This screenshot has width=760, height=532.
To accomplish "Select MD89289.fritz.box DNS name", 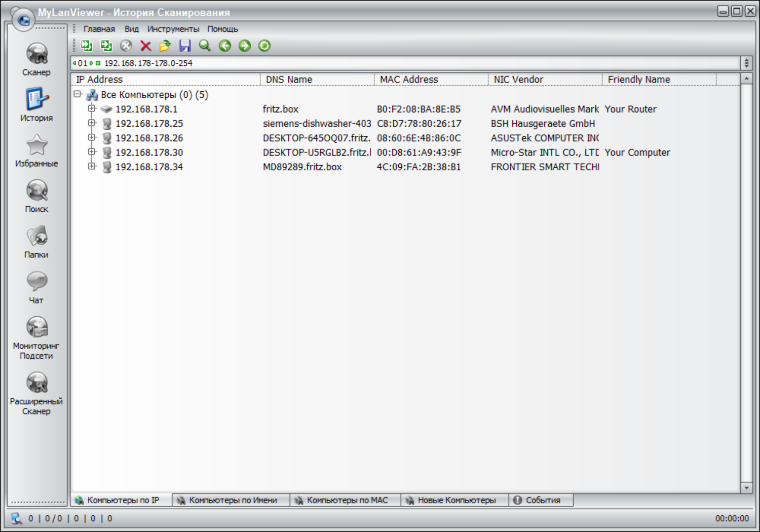I will point(302,167).
